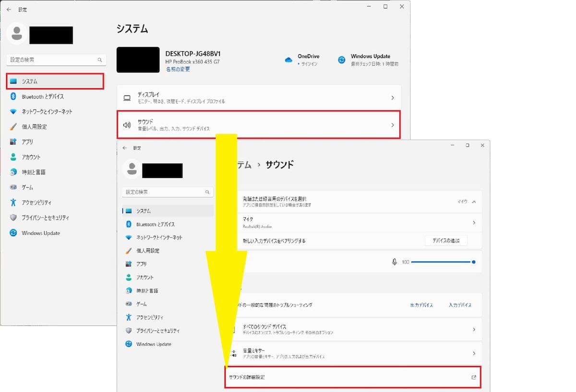The height and width of the screenshot is (392, 576).
Task: Open the サウンド row in System settings
Action: point(258,125)
